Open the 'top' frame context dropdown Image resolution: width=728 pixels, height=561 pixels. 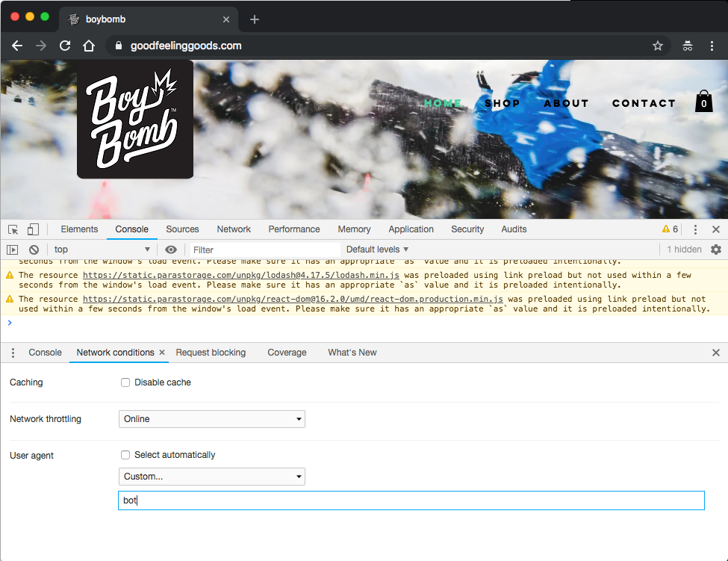102,249
